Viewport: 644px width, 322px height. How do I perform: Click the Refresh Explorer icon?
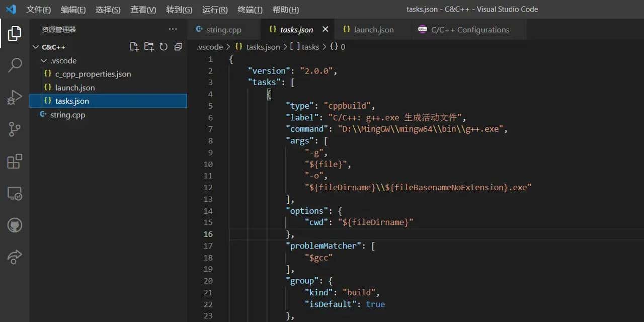164,46
